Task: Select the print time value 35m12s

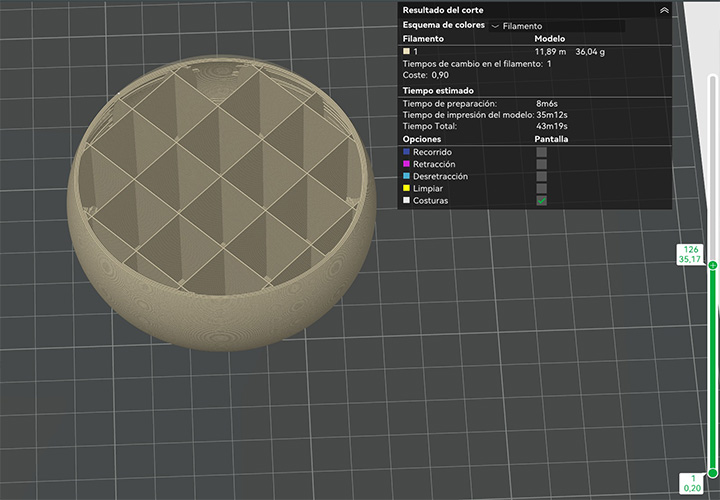Action: click(x=551, y=115)
